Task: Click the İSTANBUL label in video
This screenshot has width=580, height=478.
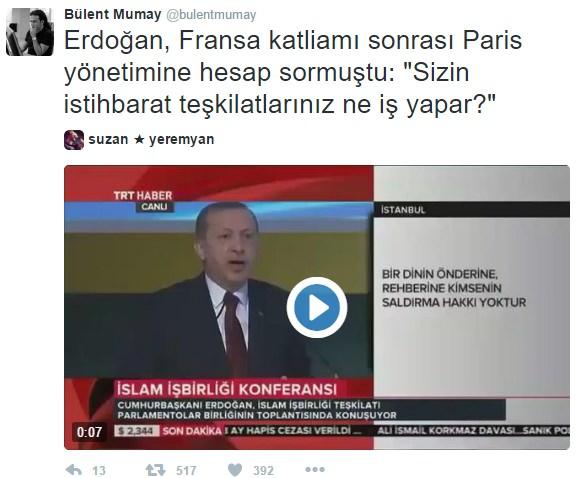Action: pyautogui.click(x=403, y=210)
